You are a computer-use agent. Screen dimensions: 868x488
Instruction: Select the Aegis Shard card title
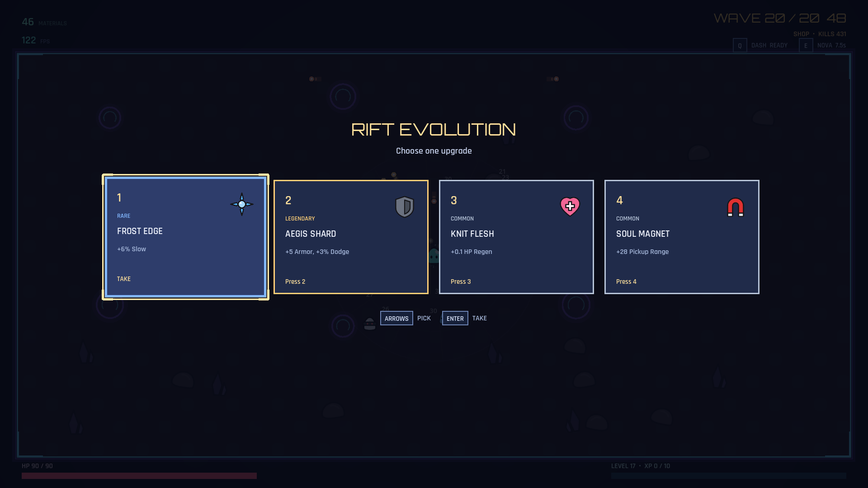coord(311,234)
